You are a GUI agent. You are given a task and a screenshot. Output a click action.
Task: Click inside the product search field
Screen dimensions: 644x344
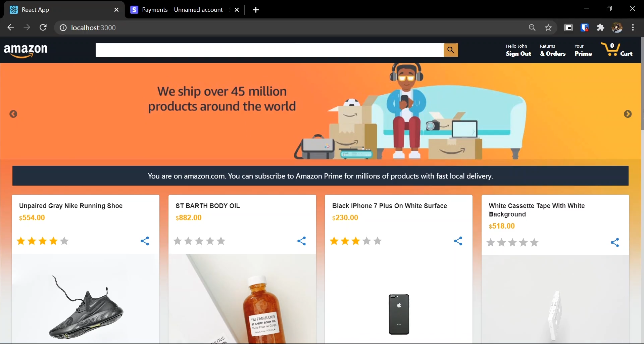coord(268,50)
